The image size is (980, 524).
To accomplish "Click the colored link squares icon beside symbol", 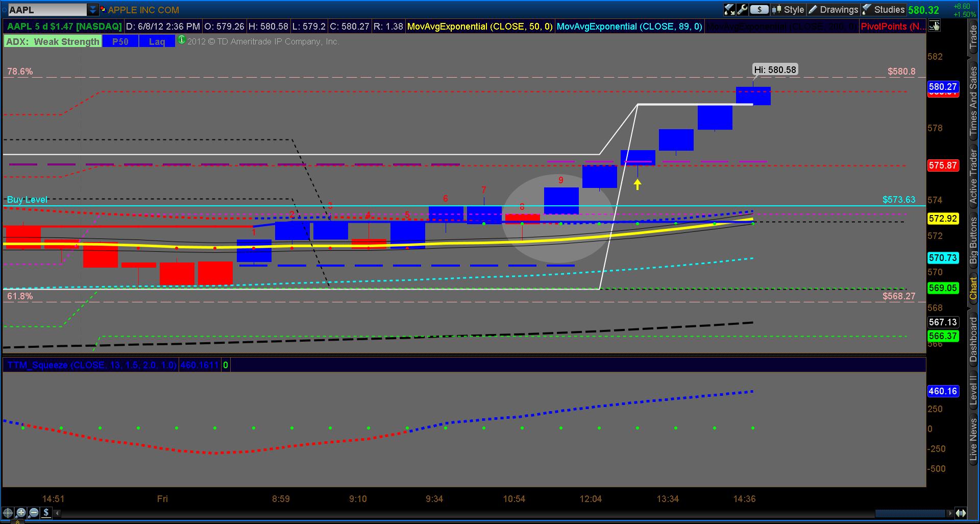I will tap(103, 9).
